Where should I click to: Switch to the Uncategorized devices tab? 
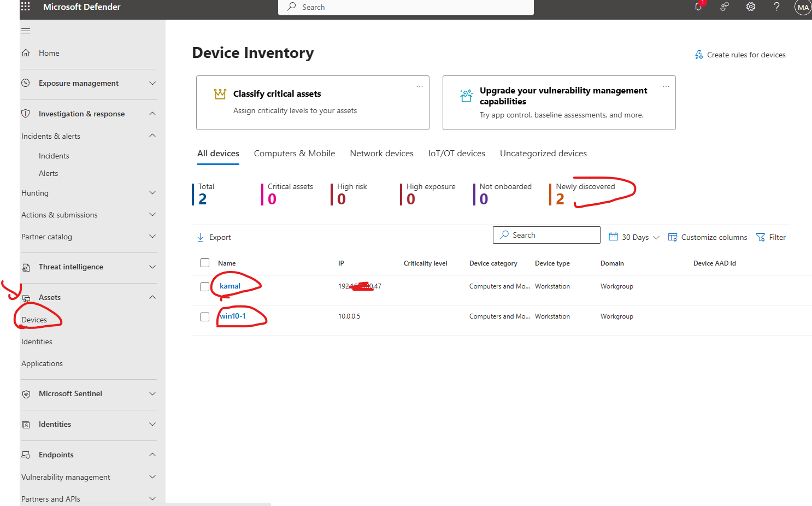click(x=543, y=154)
